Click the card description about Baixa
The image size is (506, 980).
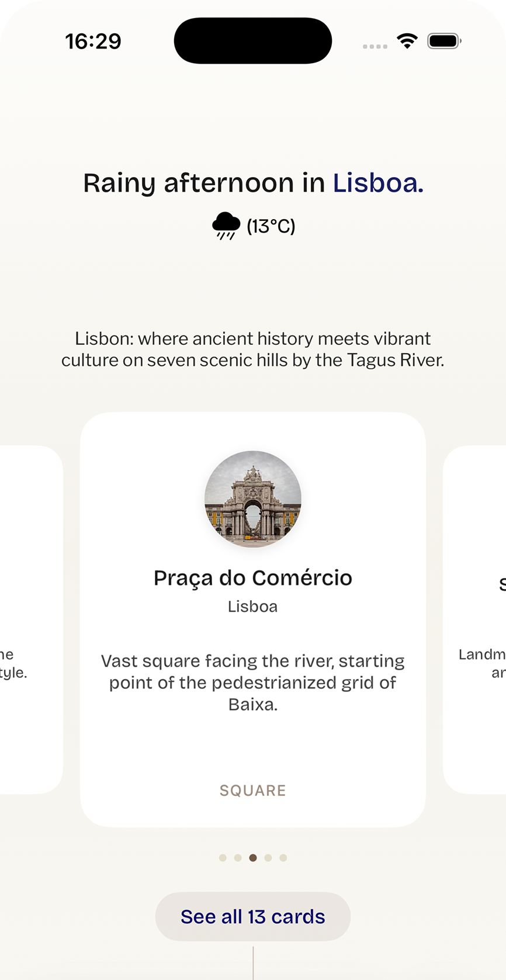[253, 683]
